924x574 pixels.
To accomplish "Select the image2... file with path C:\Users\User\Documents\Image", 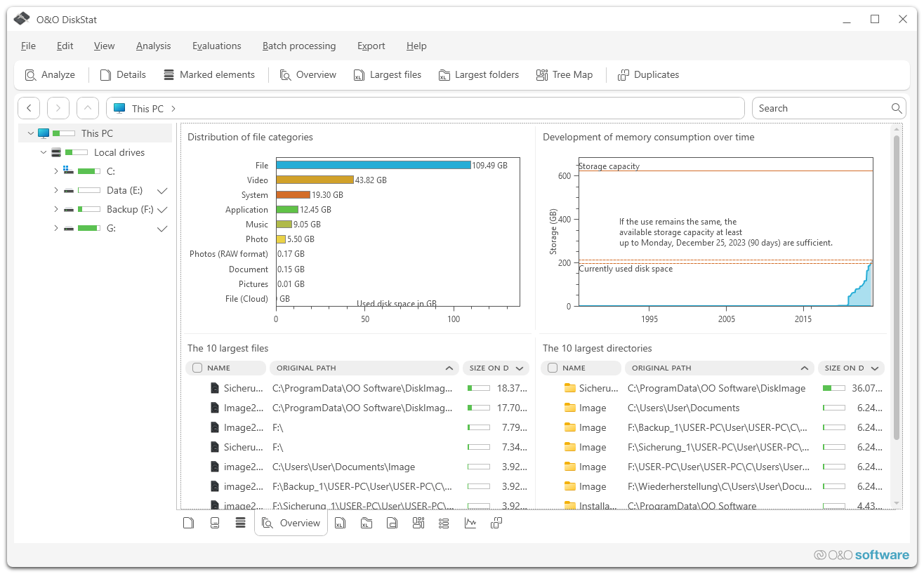I will pyautogui.click(x=357, y=467).
